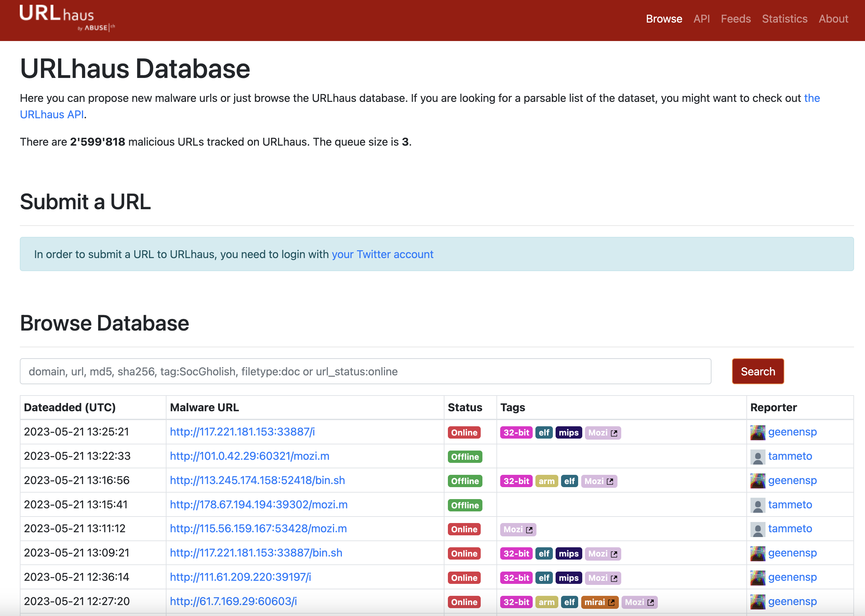Click the URLhaus logo in the header
The height and width of the screenshot is (616, 865).
coord(67,18)
